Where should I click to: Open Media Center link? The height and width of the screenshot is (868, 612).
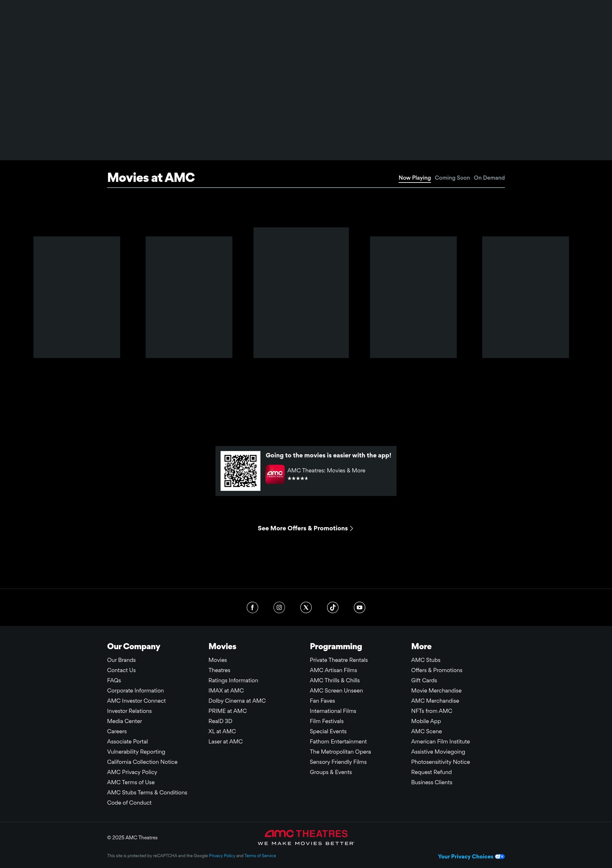[x=124, y=721]
